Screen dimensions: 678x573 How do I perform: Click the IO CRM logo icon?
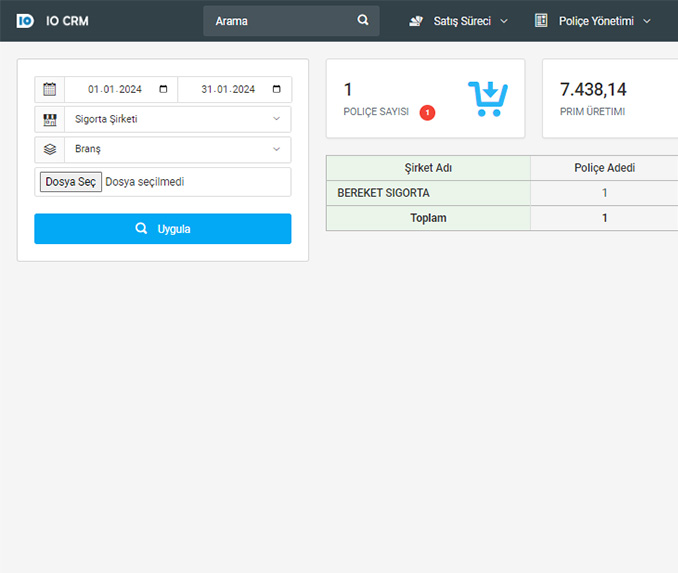click(25, 20)
